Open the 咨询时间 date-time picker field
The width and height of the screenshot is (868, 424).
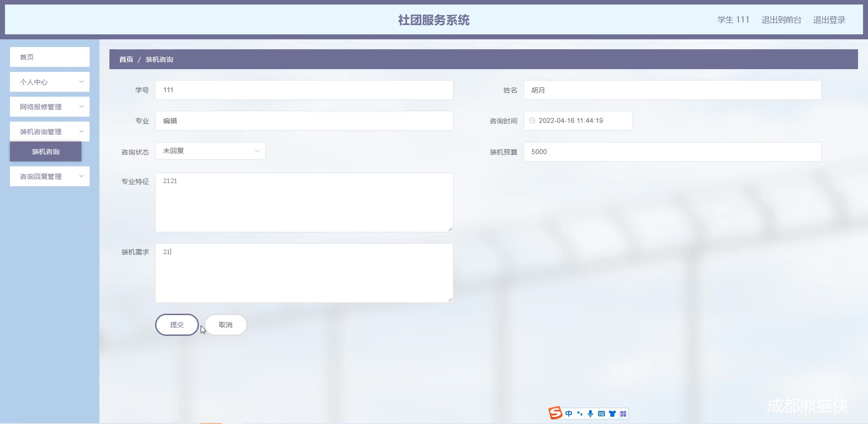578,121
